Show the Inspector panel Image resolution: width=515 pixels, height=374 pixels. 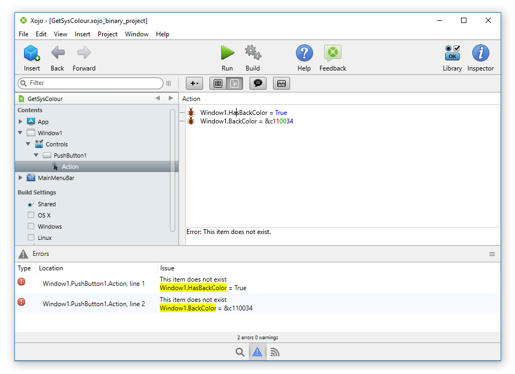[x=480, y=53]
